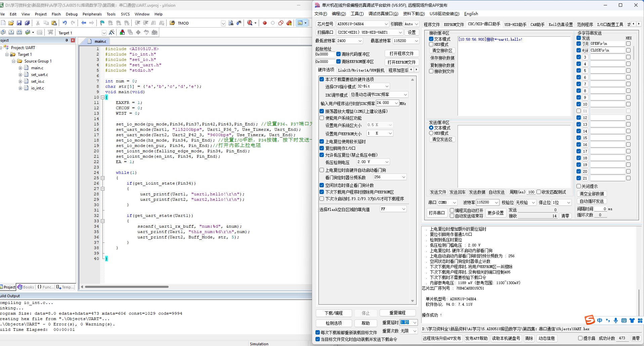Screen dimensions: 644x346
Task: Click the 发送数据 button
Action: coord(477,192)
